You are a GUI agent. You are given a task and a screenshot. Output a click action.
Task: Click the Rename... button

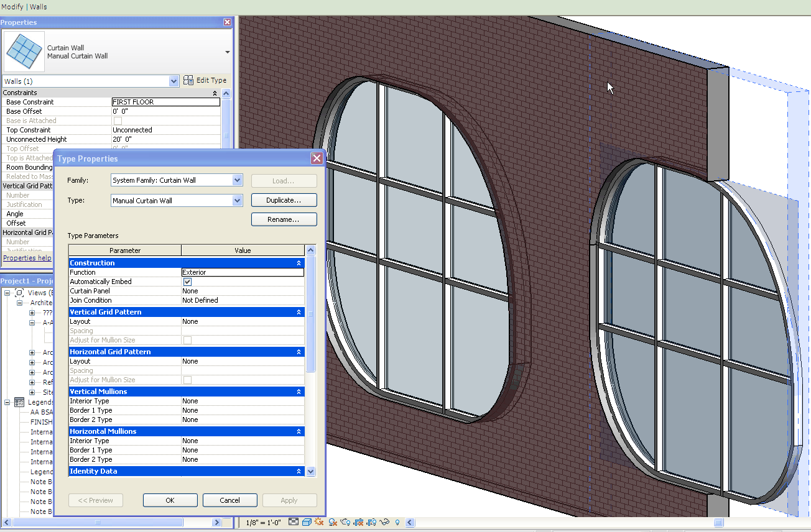pyautogui.click(x=284, y=219)
